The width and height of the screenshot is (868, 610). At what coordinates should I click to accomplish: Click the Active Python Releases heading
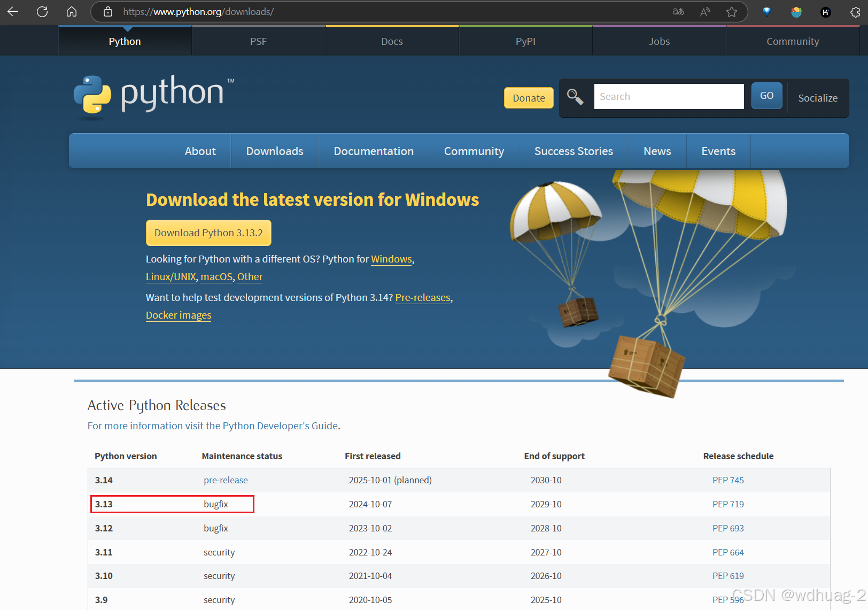pyautogui.click(x=157, y=406)
